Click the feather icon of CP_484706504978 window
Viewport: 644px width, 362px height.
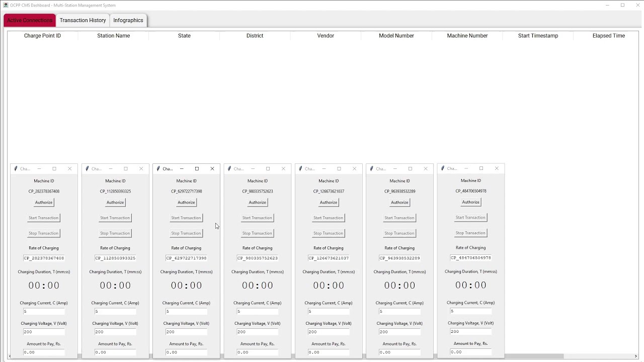tap(443, 168)
